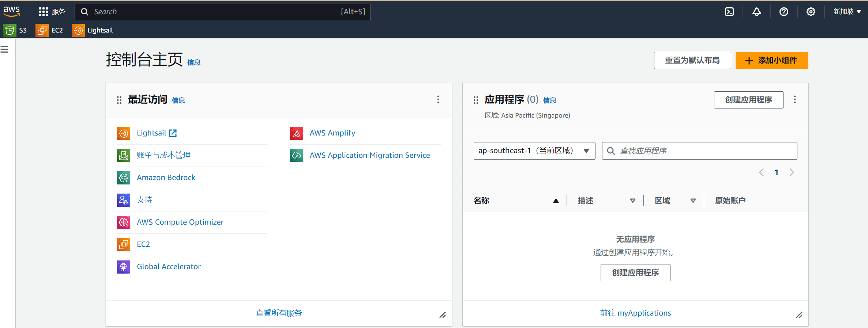Viewport: 868px width, 328px height.
Task: Click the help question mark icon
Action: tap(784, 12)
